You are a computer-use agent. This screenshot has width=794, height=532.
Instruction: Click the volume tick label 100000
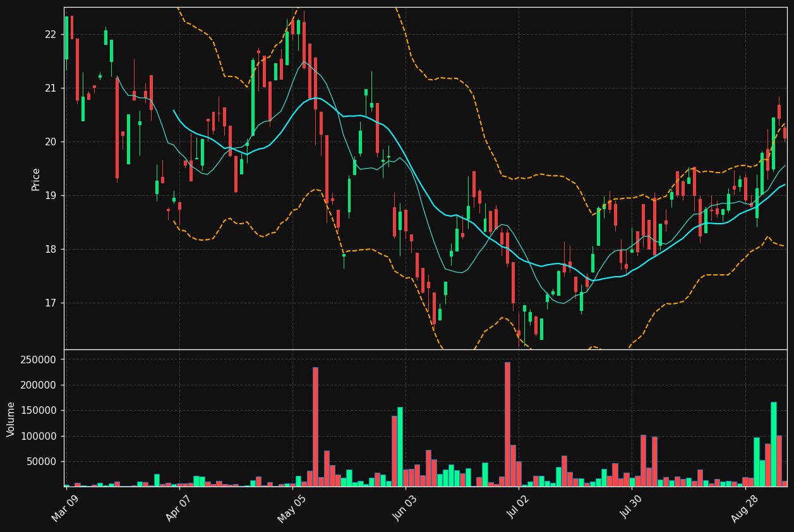(x=39, y=436)
